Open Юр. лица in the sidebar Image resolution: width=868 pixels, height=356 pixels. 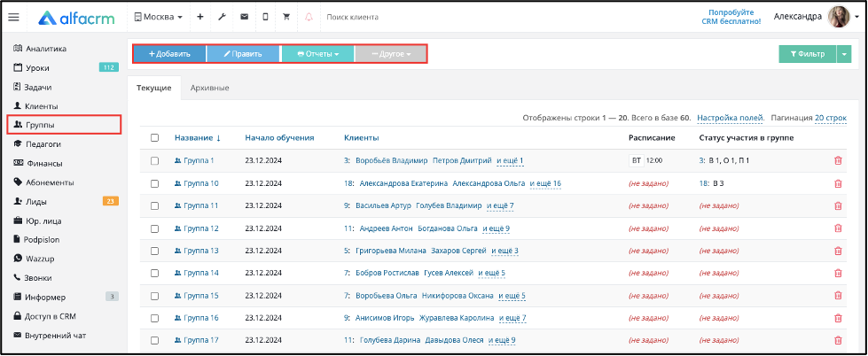(37, 221)
